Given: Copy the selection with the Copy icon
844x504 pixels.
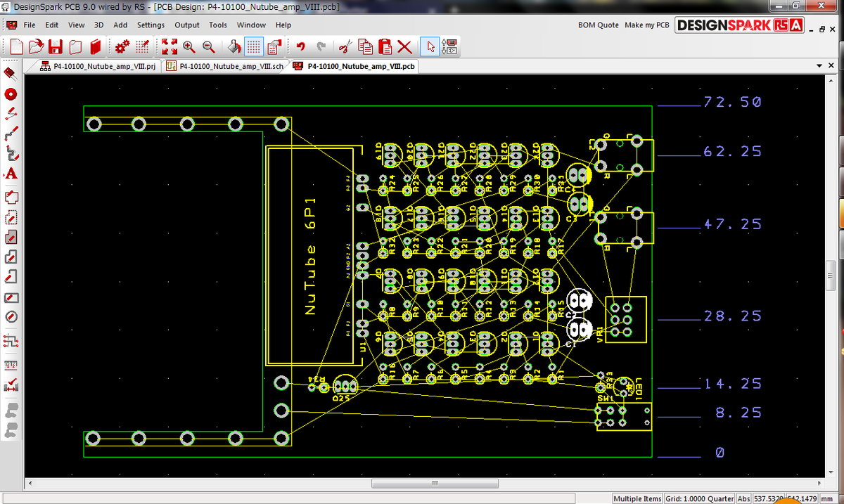Looking at the screenshot, I should pos(365,46).
